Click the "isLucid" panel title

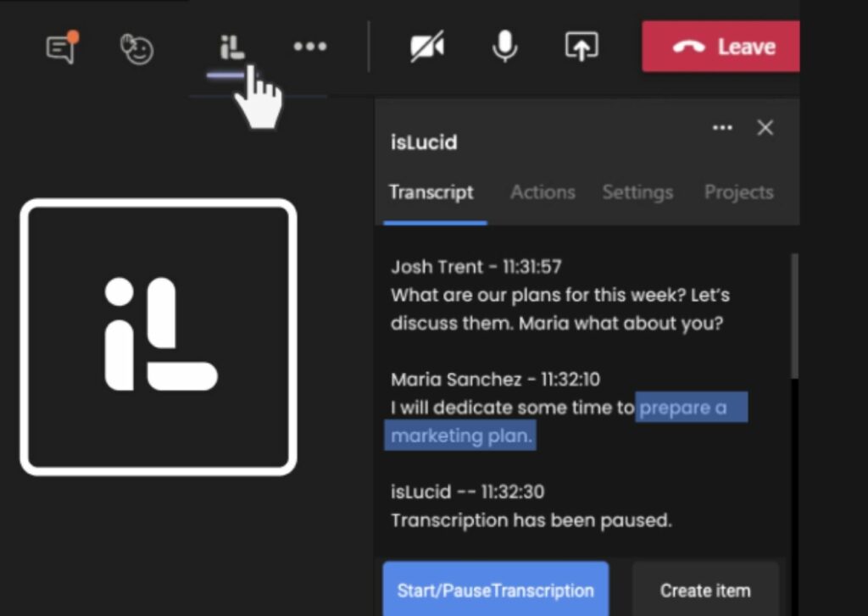424,142
